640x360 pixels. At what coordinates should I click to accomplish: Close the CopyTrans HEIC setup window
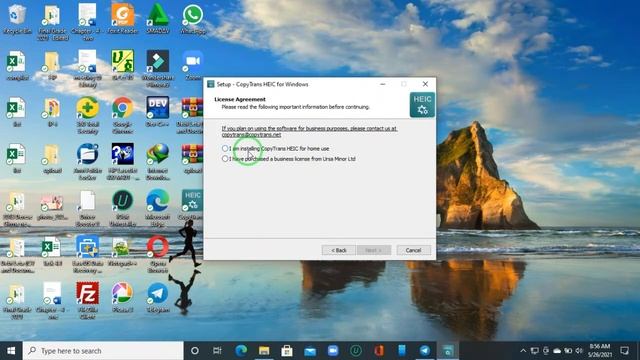(x=425, y=84)
